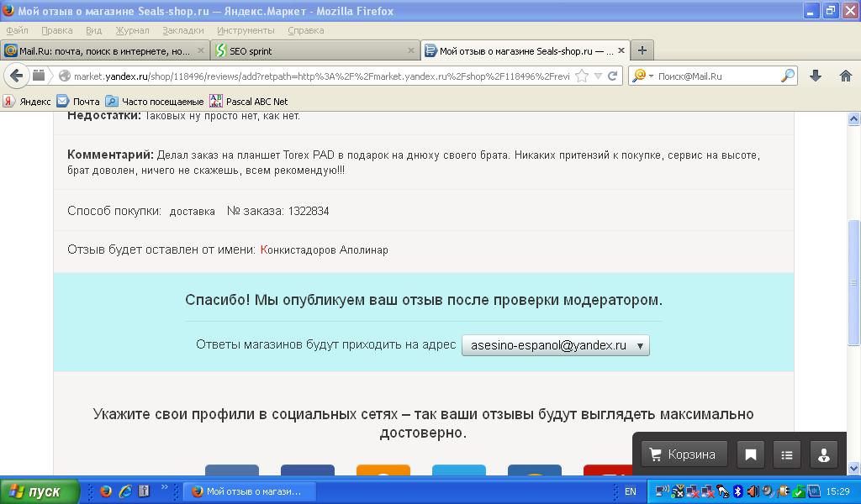861x504 pixels.
Task: Open the Вид menu
Action: [x=93, y=30]
